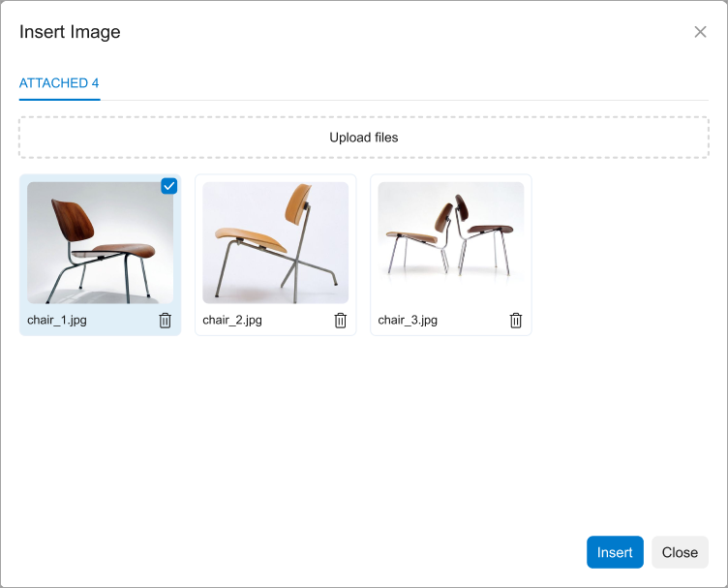728x588 pixels.
Task: Click the trash icon for chair_2.jpg
Action: click(x=340, y=321)
